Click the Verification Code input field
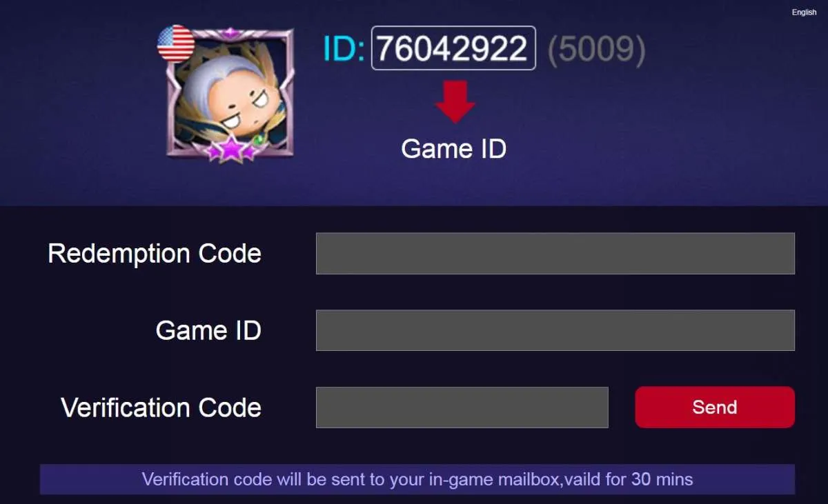The image size is (828, 504). coord(462,407)
